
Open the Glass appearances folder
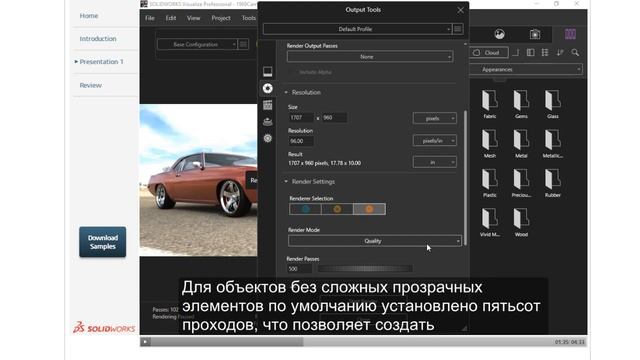coord(553,104)
